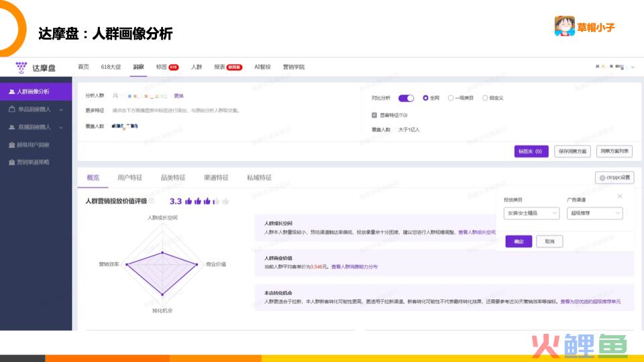Click the 人群商业价值 section heading
This screenshot has height=362, width=644.
click(x=278, y=258)
